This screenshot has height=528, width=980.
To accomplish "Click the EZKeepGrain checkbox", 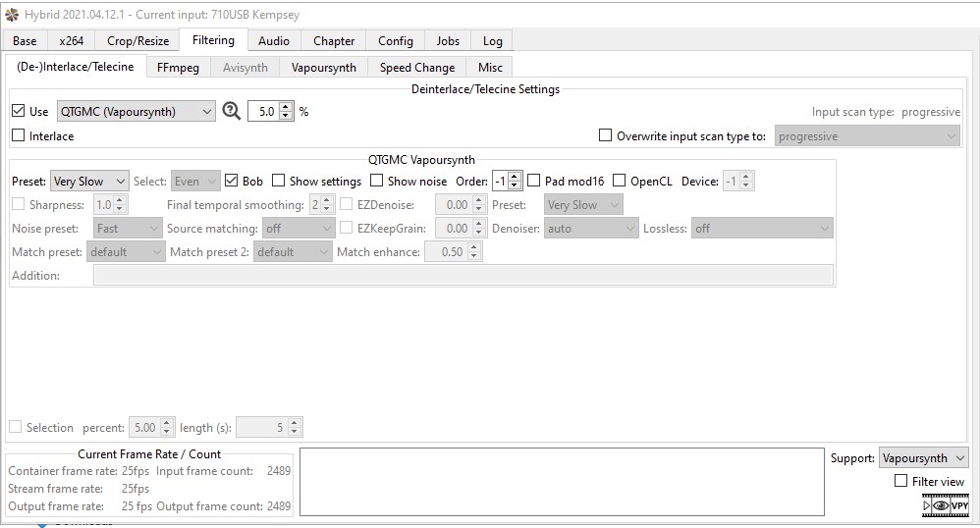I will [347, 228].
